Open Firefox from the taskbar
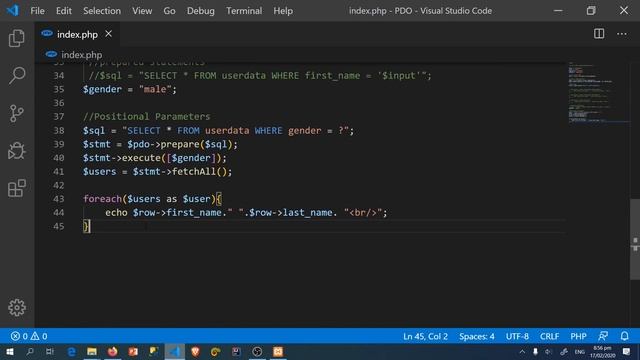This screenshot has width=640, height=360. click(x=113, y=351)
